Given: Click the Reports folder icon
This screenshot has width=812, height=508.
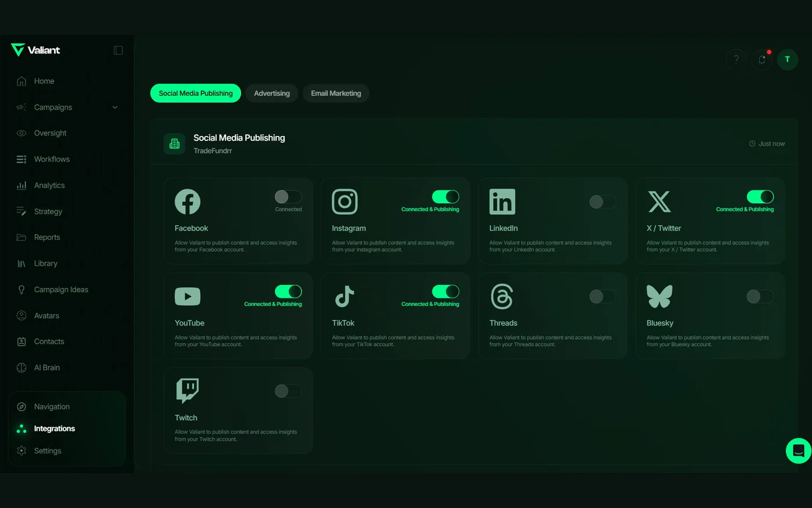Looking at the screenshot, I should pyautogui.click(x=21, y=237).
